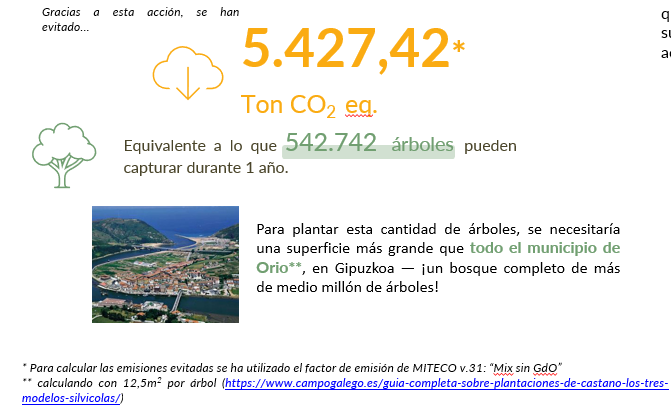This screenshot has height=410, width=671.
Task: Click bold green text "todo el municipio de"
Action: 545,247
